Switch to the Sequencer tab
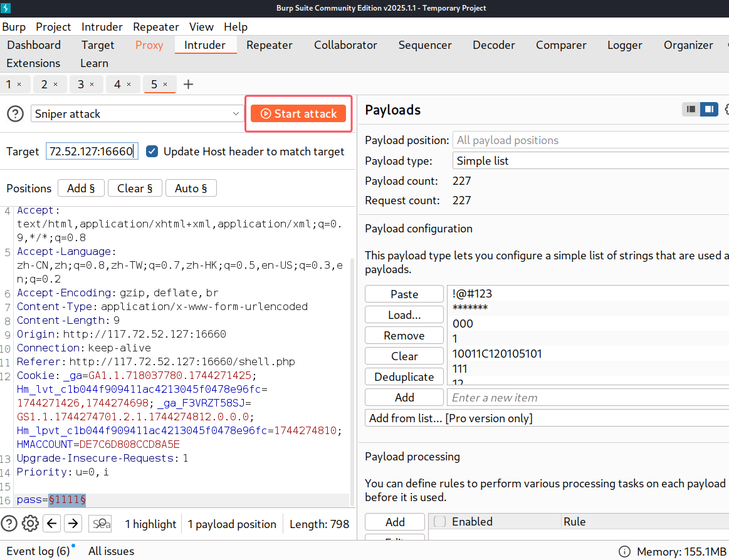This screenshot has width=729, height=560. (x=425, y=45)
